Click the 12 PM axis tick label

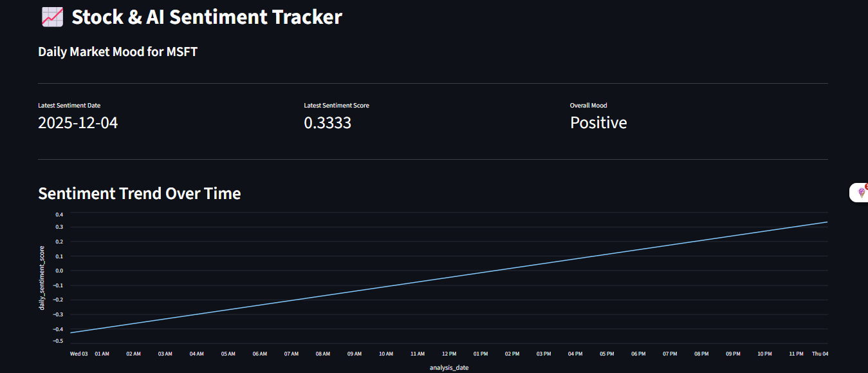click(449, 354)
